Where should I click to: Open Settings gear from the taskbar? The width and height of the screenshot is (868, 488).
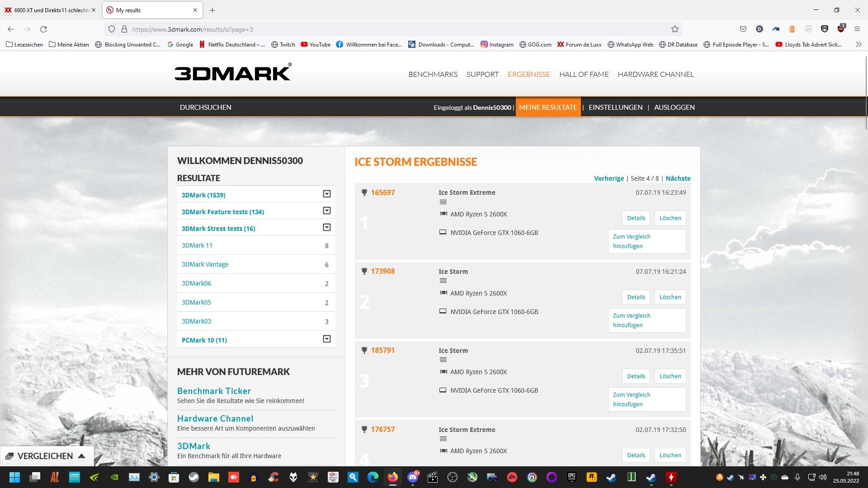[154, 477]
